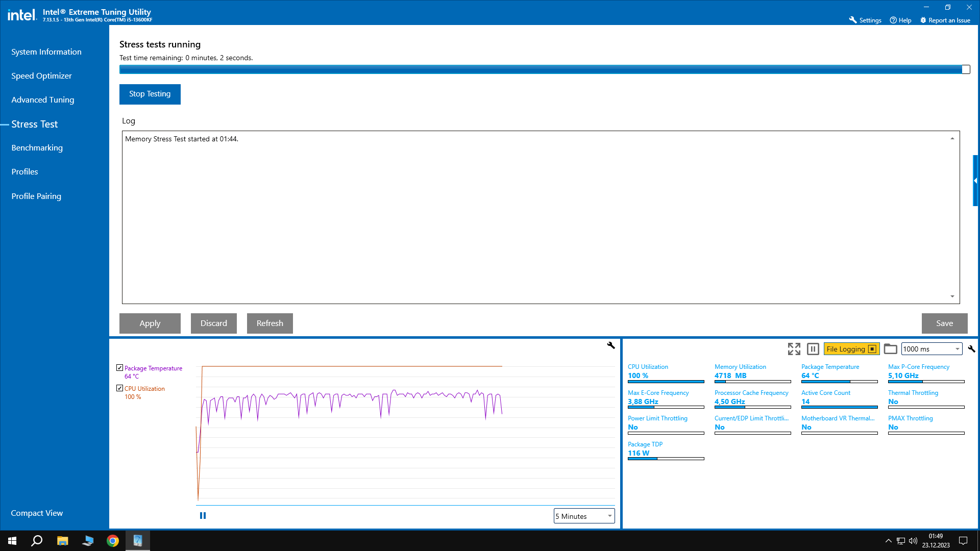Switch to the Benchmarking section
Viewport: 980px width, 551px height.
click(x=37, y=148)
